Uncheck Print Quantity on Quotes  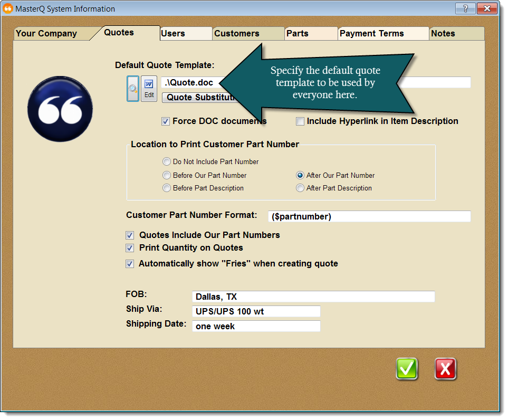[130, 248]
